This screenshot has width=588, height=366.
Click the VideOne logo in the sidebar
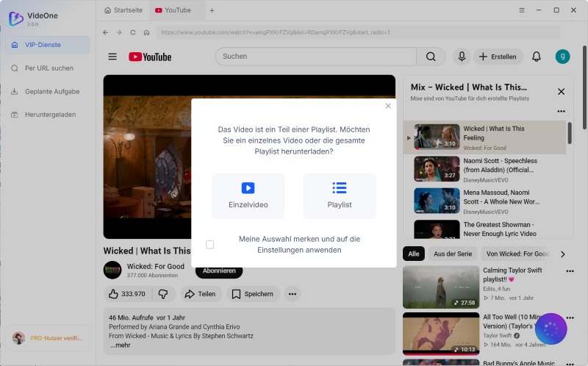pyautogui.click(x=16, y=18)
